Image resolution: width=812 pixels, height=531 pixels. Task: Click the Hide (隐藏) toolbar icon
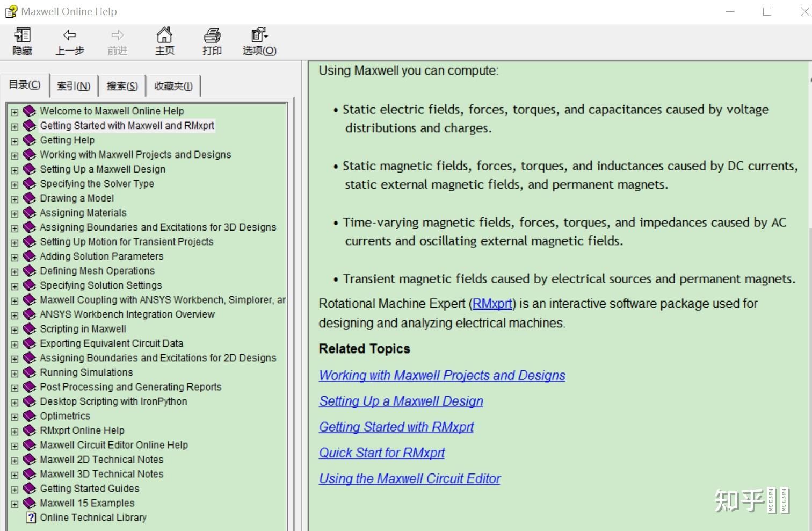click(x=23, y=35)
